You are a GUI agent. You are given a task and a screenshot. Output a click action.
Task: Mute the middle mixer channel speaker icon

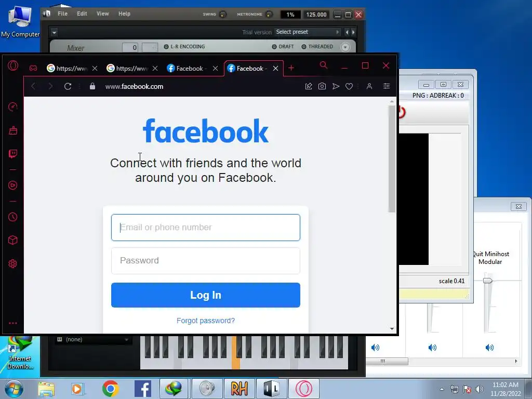[432, 348]
